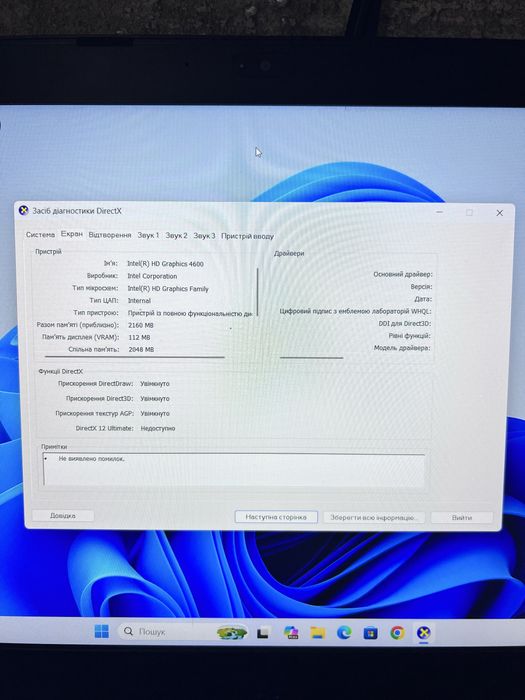This screenshot has width=525, height=700.
Task: Select the DirectX diagnostic taskbar icon
Action: tap(423, 633)
